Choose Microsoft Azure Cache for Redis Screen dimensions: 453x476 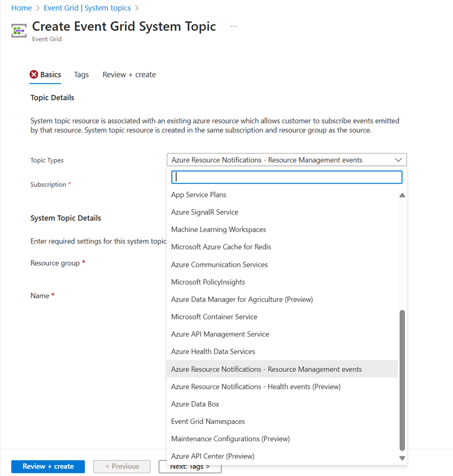[221, 247]
